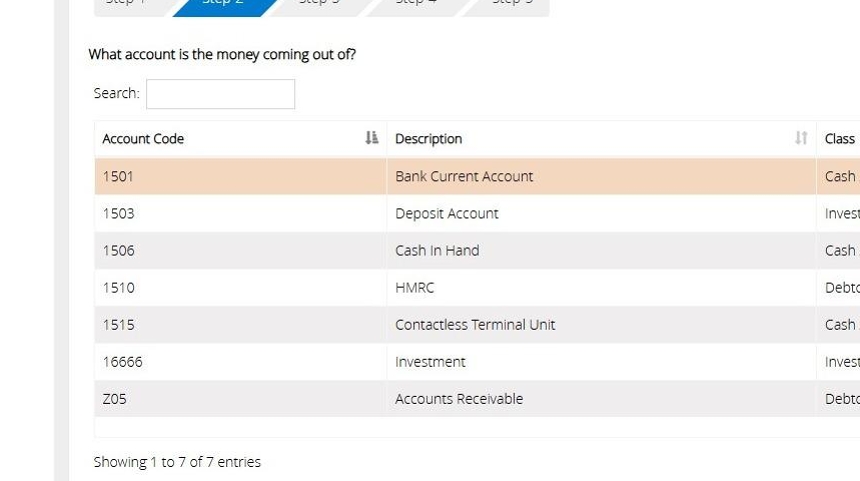The image size is (860, 481).
Task: Click account code 1506 cell
Action: 119,250
